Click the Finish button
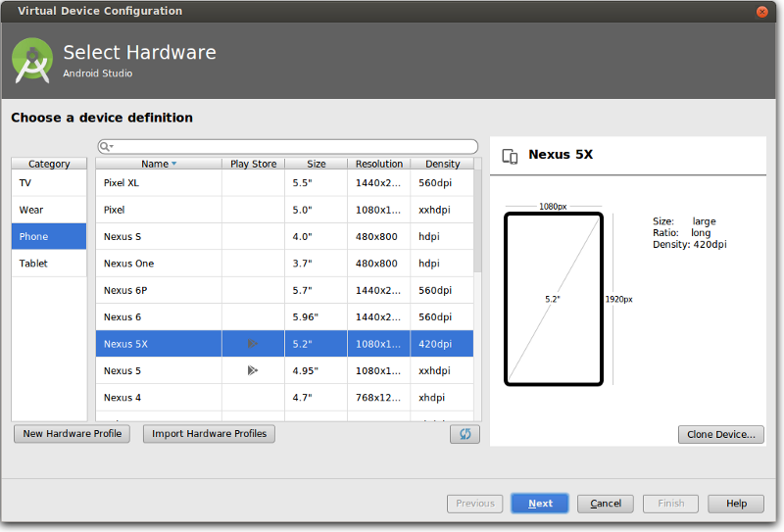Screen dimensions: 784x532 tap(670, 504)
